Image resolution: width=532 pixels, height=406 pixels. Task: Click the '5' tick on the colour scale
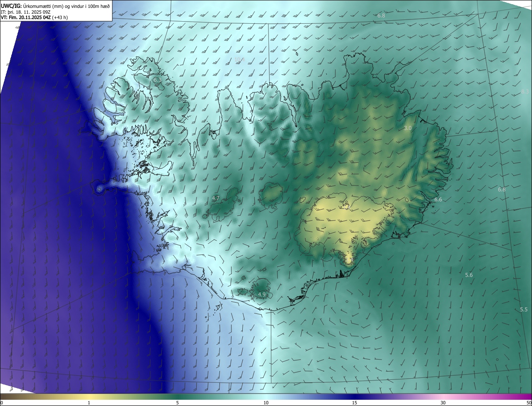coord(177,403)
